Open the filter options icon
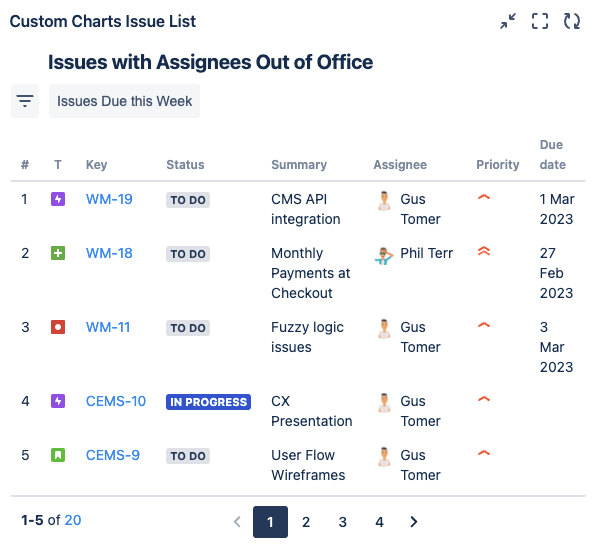 (25, 101)
